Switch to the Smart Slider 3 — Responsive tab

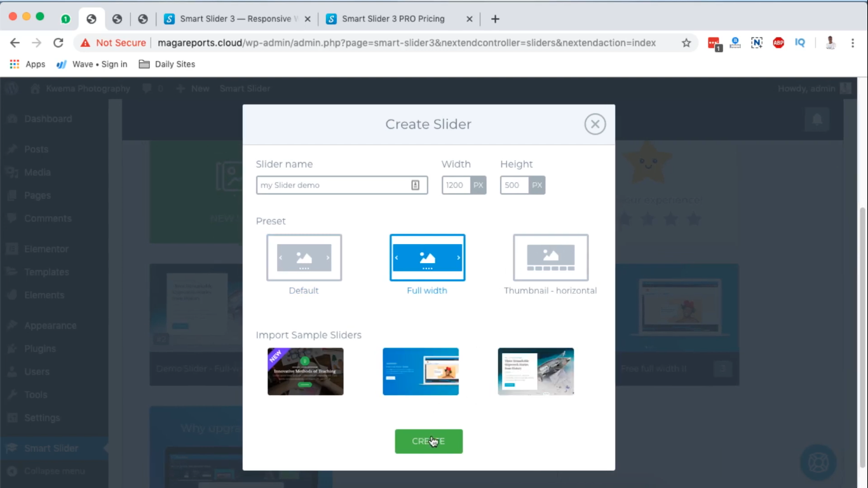(236, 19)
